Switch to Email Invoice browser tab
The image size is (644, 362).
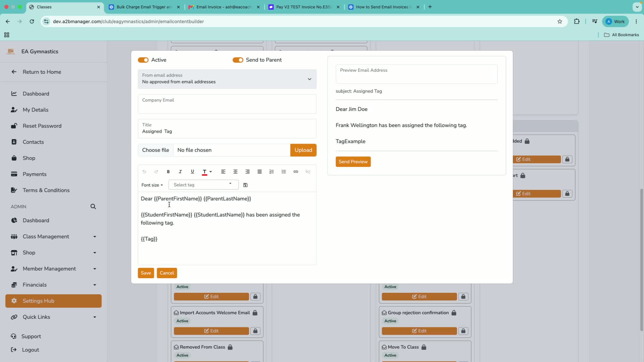pos(224,7)
